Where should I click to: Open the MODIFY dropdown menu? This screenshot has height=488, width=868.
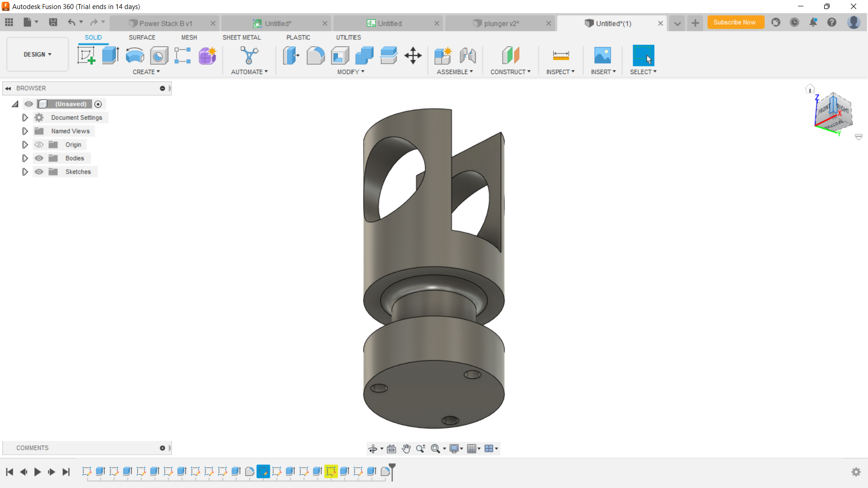coord(350,72)
